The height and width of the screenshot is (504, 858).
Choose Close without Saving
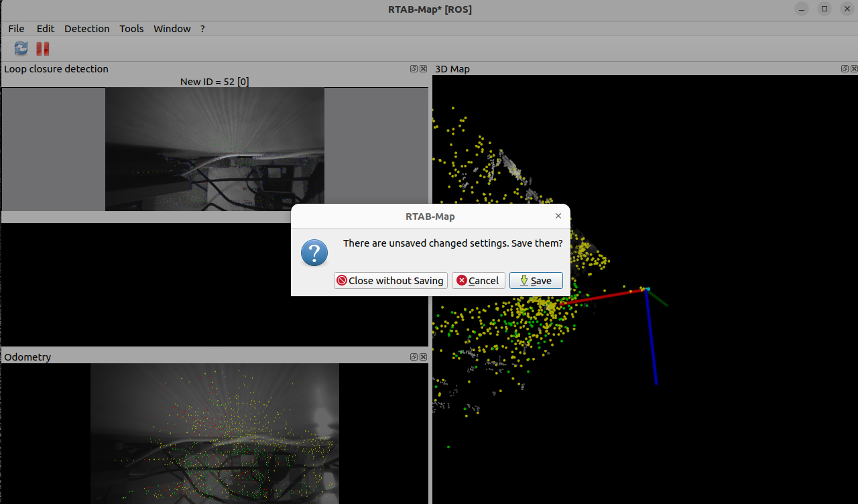coord(390,281)
